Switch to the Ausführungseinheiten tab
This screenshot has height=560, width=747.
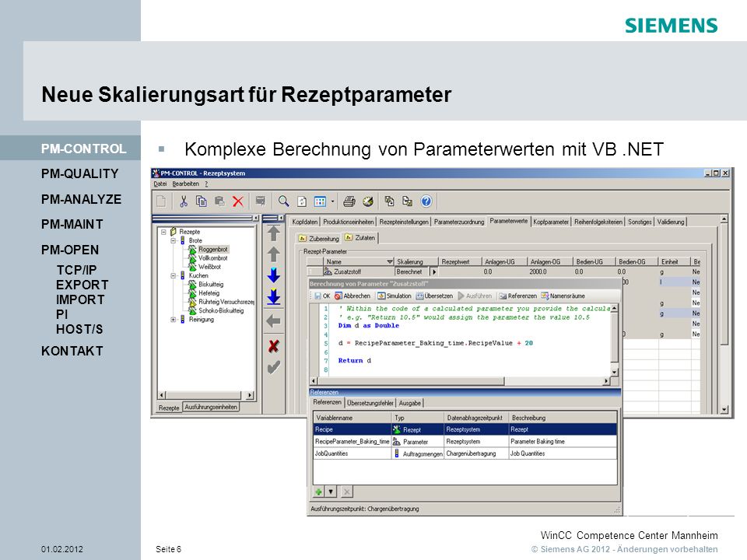click(211, 407)
